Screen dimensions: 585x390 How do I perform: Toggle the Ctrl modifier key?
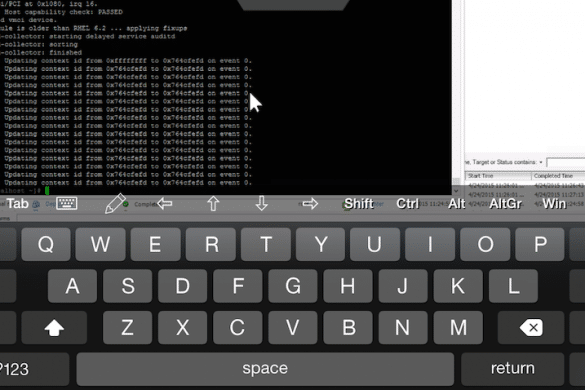[x=407, y=204]
